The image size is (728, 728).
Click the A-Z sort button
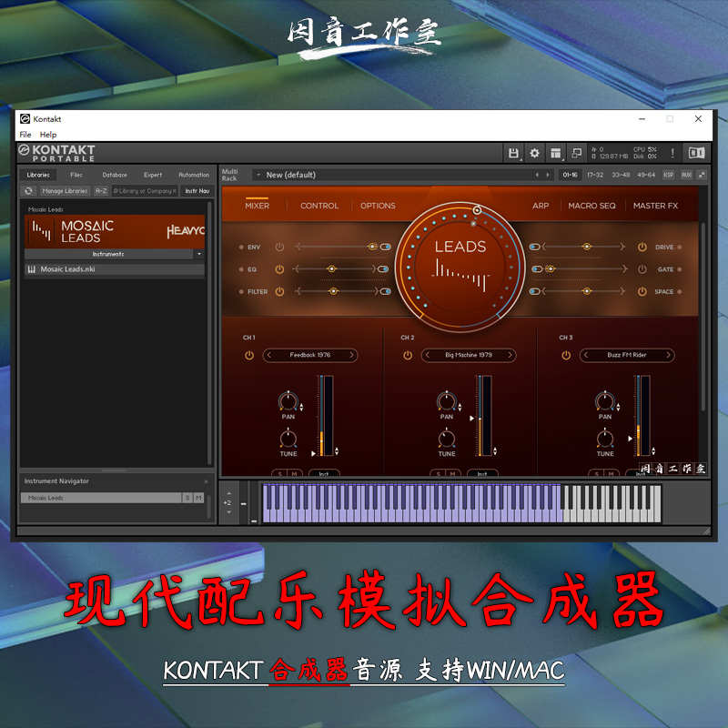click(101, 191)
